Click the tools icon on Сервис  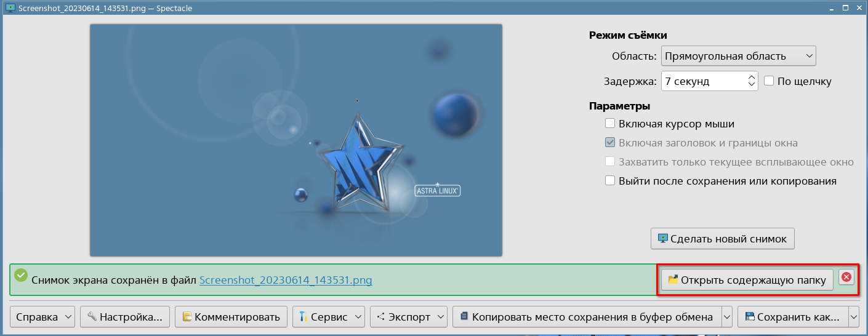click(x=303, y=317)
